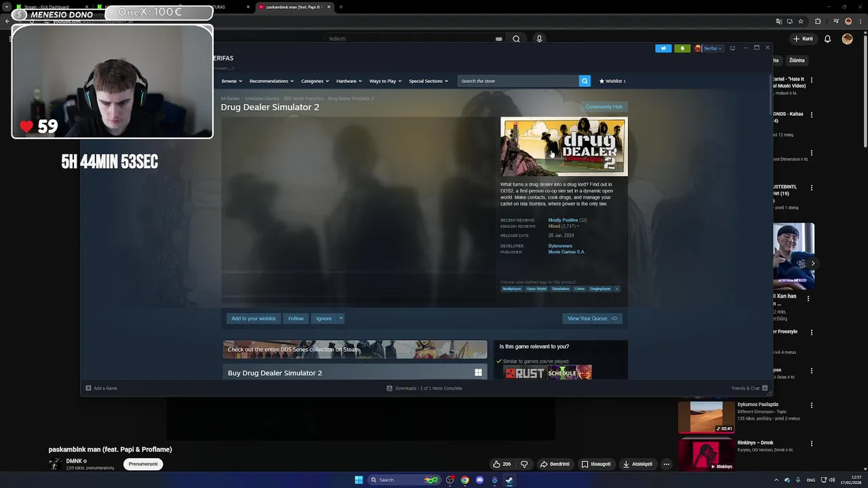Click the Multiplayer tag
The height and width of the screenshot is (488, 868).
click(x=512, y=289)
